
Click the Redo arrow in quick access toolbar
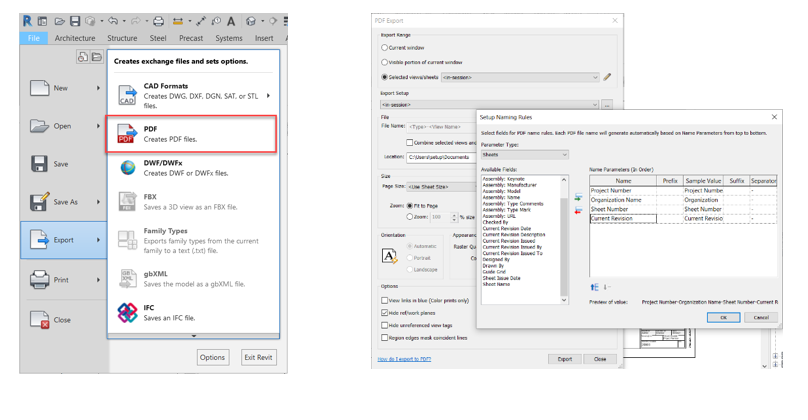click(x=136, y=21)
